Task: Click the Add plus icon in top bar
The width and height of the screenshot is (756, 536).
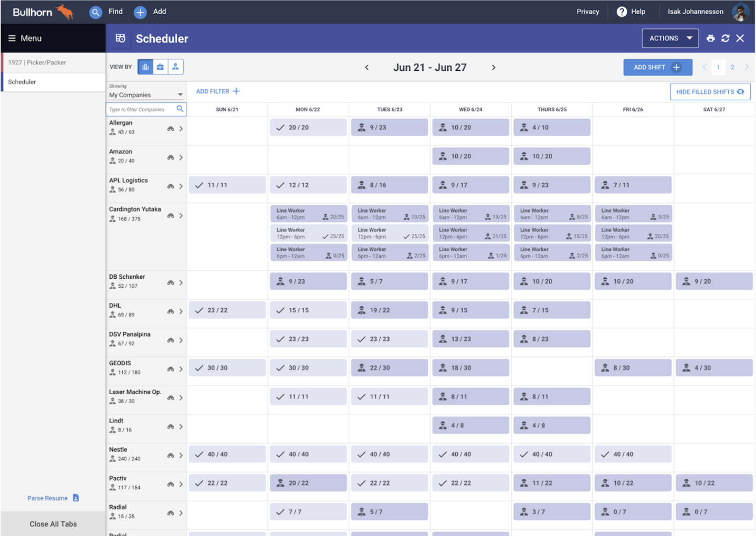Action: click(140, 12)
